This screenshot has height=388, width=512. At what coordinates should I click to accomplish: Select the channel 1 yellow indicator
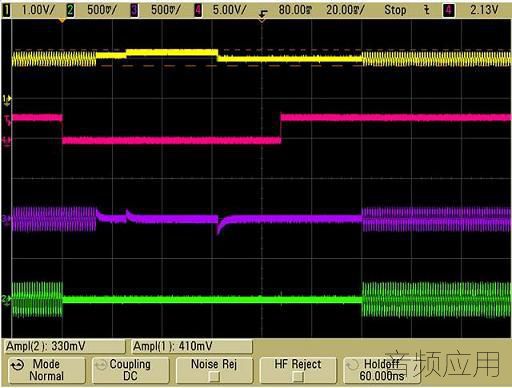[6, 10]
